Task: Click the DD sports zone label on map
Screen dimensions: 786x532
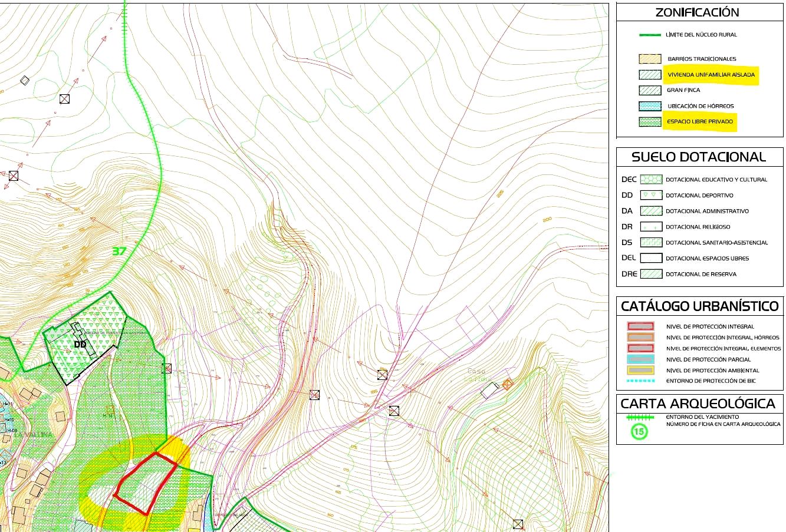Action: point(80,344)
